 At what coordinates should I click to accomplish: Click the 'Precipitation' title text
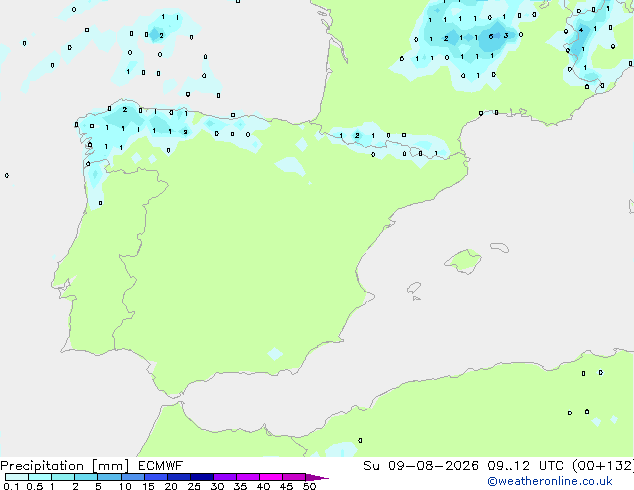pyautogui.click(x=42, y=466)
